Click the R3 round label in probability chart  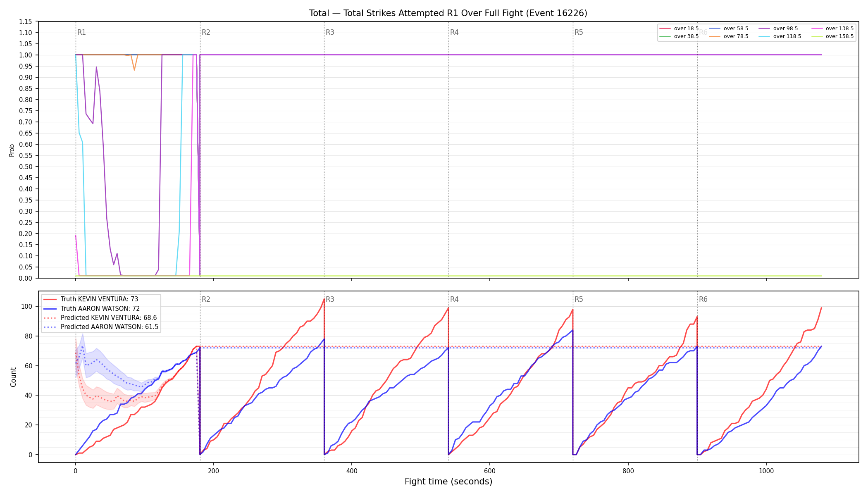point(330,32)
